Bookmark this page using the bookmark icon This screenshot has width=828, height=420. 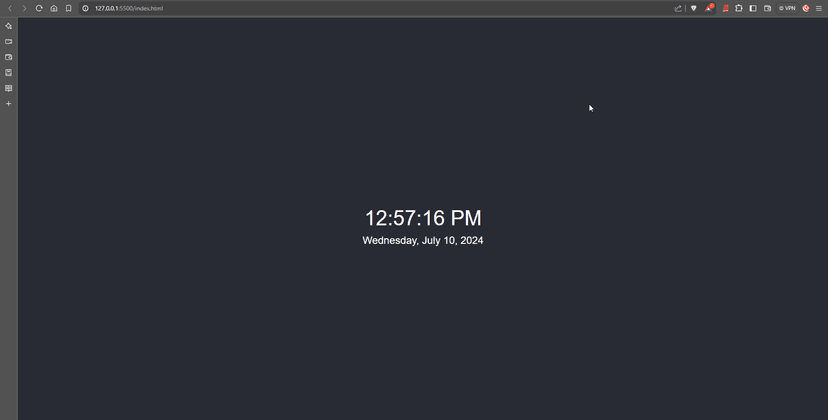[x=69, y=8]
